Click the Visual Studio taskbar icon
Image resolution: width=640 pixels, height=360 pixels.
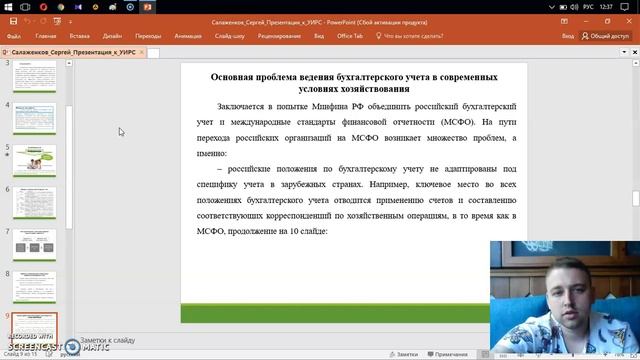pyautogui.click(x=78, y=7)
